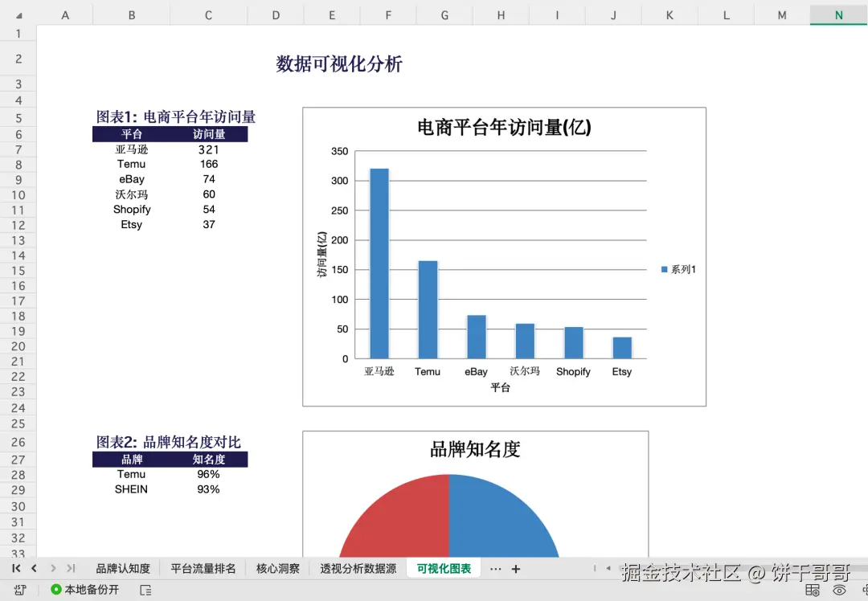This screenshot has width=868, height=601.
Task: Click the 访问量(亿) vertical axis title
Action: coord(322,255)
